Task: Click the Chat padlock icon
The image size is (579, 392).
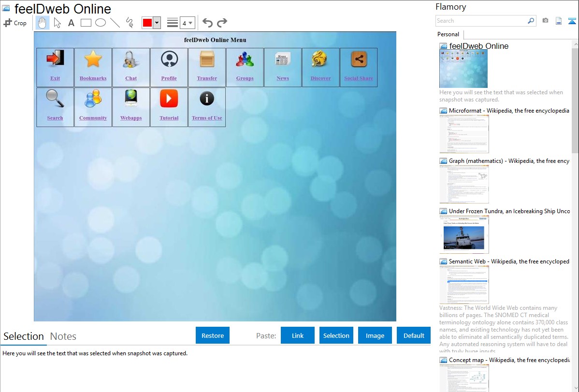Action: click(x=130, y=59)
